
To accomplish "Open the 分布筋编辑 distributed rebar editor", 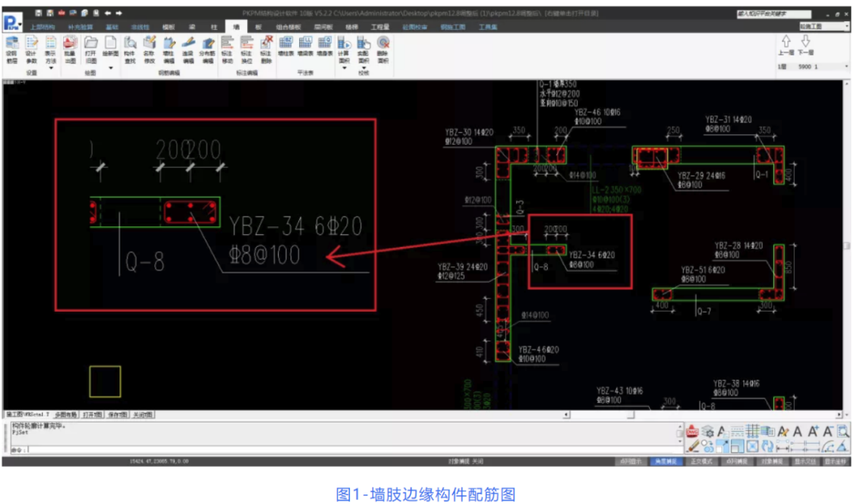I will [207, 50].
